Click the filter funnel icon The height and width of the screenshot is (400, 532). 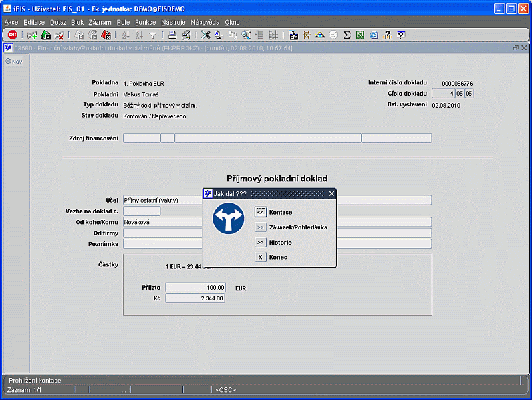coord(153,35)
